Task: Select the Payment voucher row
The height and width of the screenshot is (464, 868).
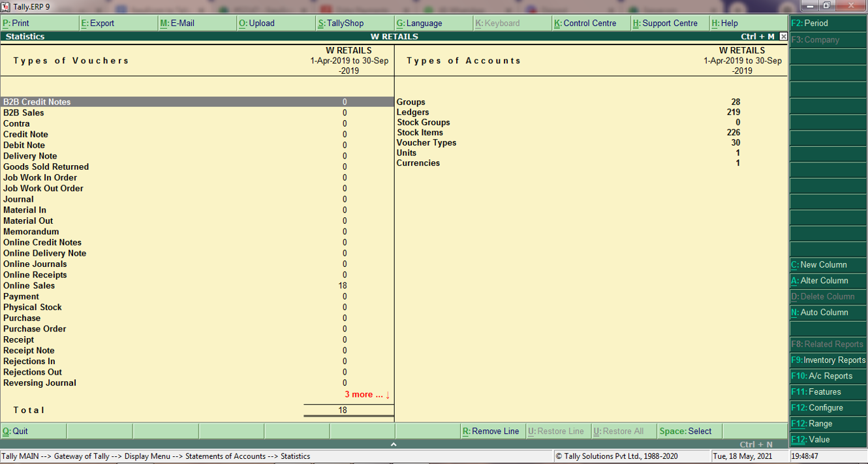Action: pos(197,296)
